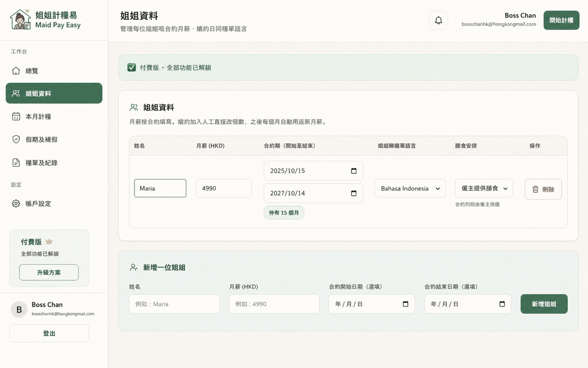Screen dimensions: 588x368
Task: Click the 膳食安排 column header
Action: tap(466, 146)
